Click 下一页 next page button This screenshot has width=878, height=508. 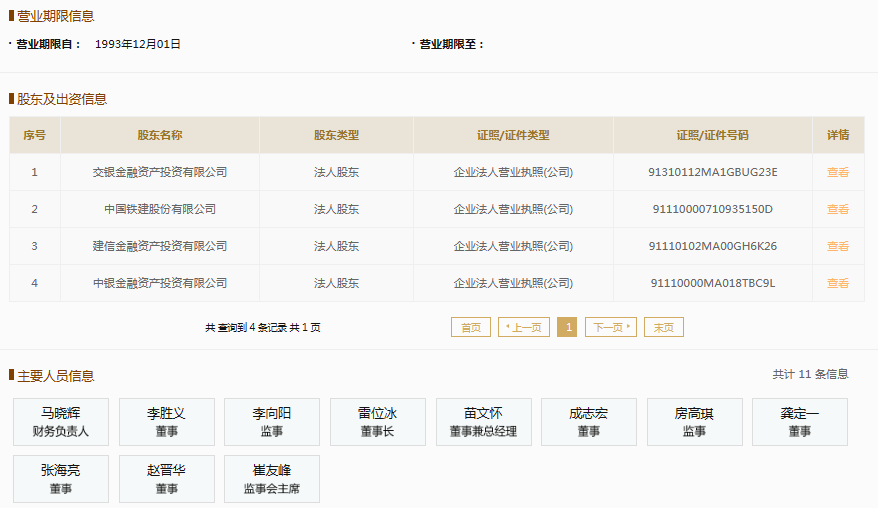click(611, 327)
